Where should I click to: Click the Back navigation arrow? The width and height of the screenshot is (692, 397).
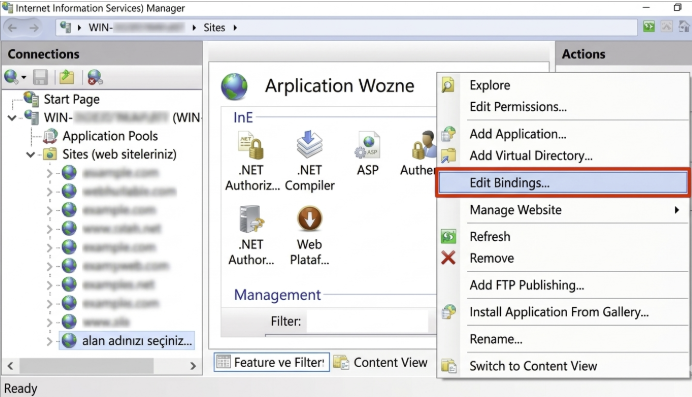point(12,28)
